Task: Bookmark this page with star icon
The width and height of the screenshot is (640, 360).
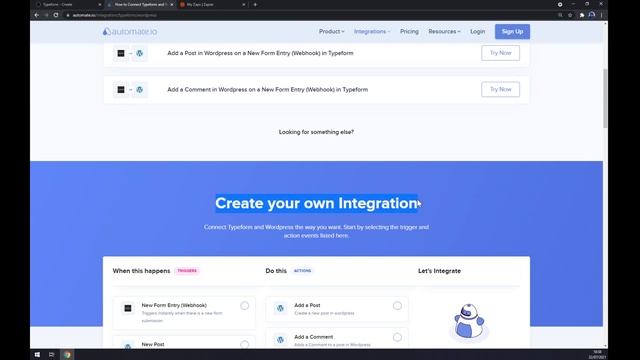Action: pyautogui.click(x=570, y=15)
